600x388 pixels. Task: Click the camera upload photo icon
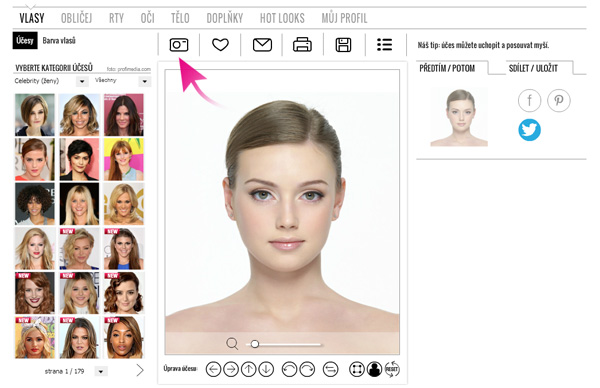pos(179,45)
